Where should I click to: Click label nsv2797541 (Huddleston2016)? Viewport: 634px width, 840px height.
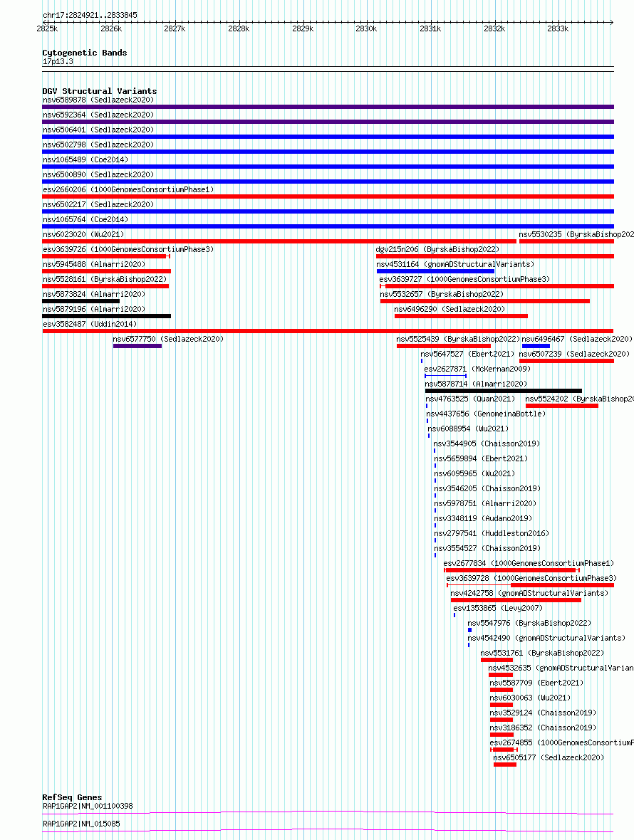click(x=492, y=535)
